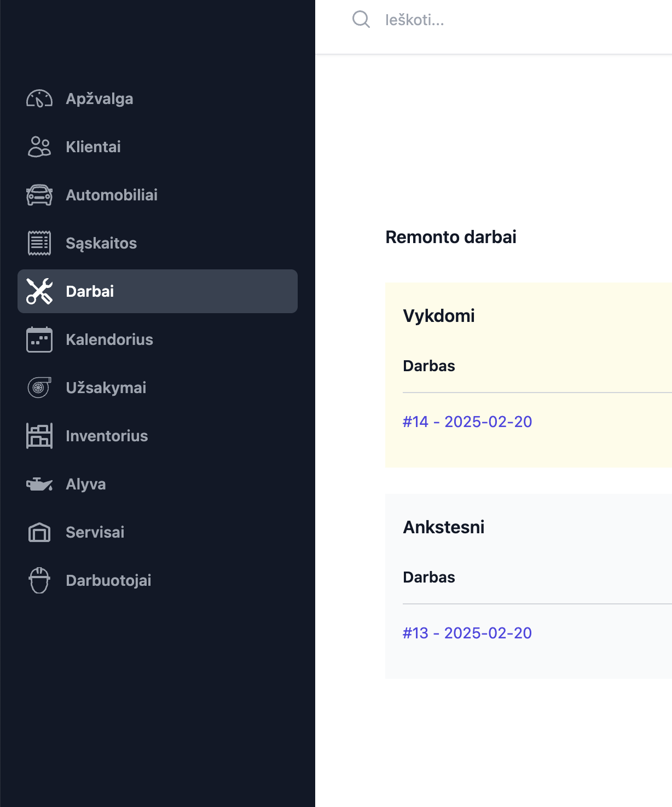Open Servisai via the garage icon
The height and width of the screenshot is (807, 672).
[39, 532]
